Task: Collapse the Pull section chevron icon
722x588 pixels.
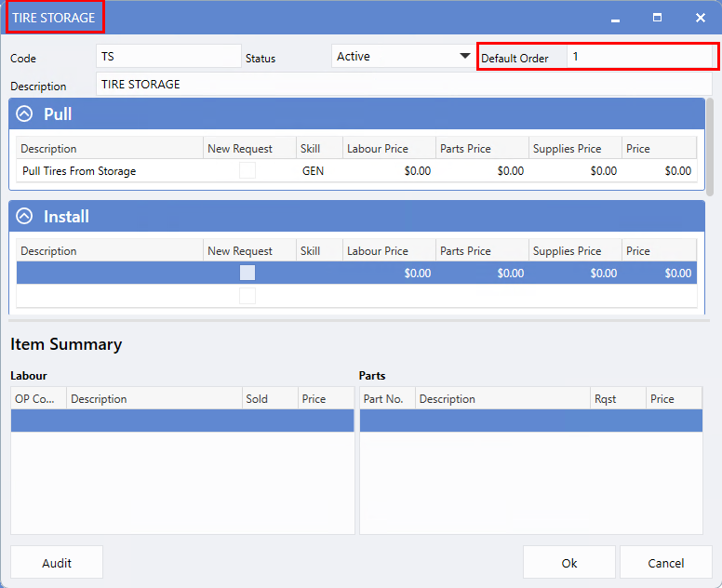Action: click(25, 114)
